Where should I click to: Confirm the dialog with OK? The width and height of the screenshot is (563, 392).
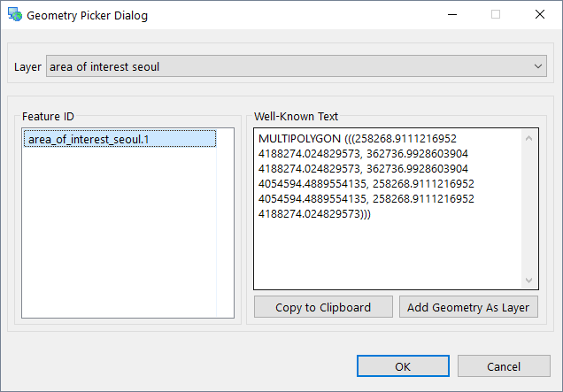pos(403,366)
